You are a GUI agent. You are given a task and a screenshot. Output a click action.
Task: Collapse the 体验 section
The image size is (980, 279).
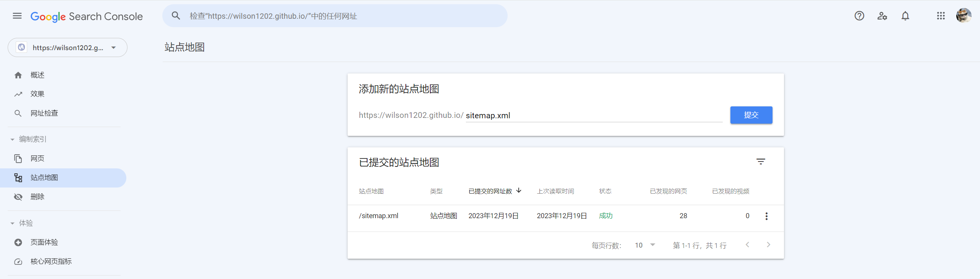pyautogui.click(x=13, y=223)
